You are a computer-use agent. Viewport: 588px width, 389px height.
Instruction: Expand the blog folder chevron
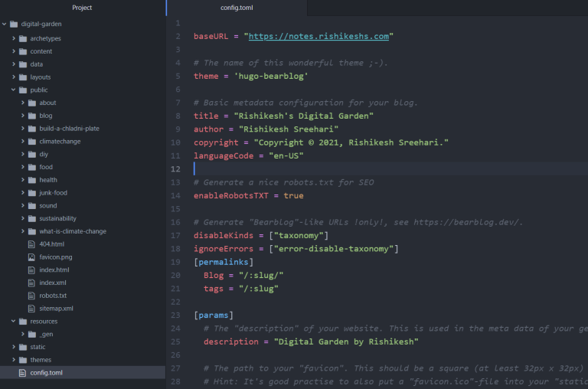(x=22, y=116)
